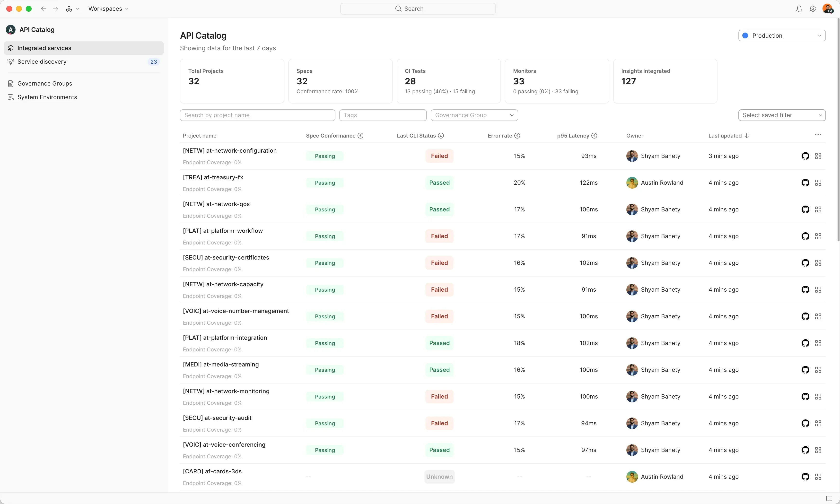Click Failed status for at-network-configuration

(439, 156)
